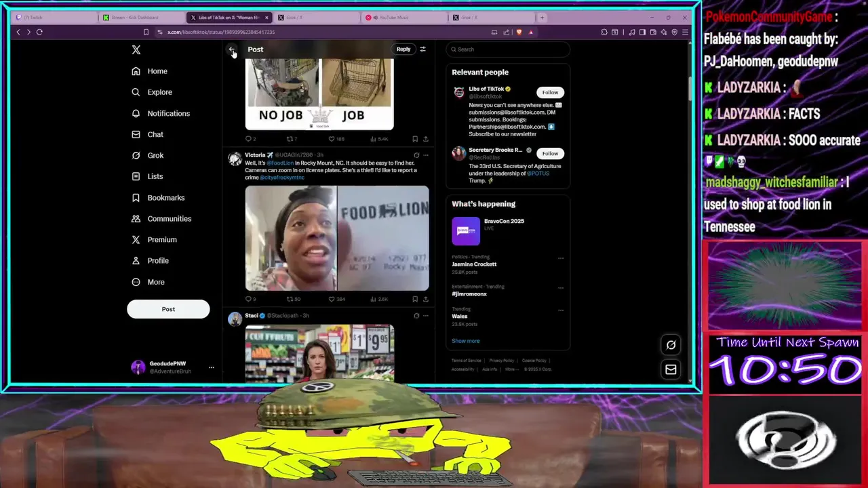
Task: Open Grok icon on Staci's post
Action: point(416,316)
